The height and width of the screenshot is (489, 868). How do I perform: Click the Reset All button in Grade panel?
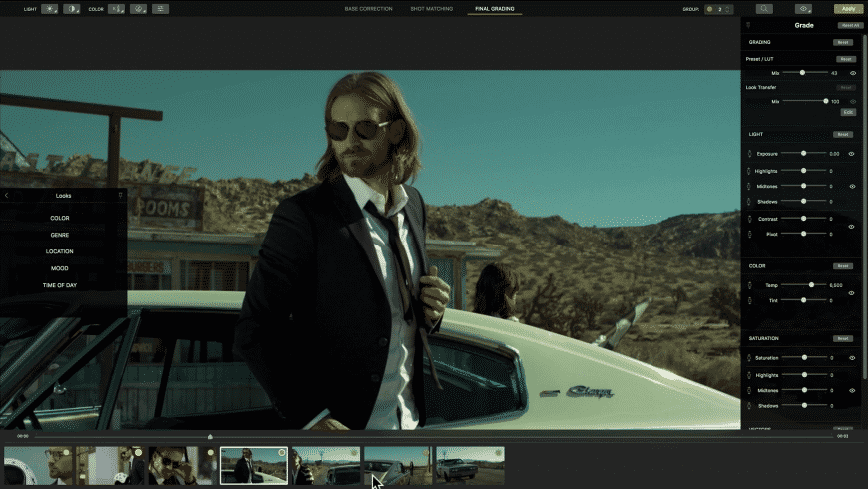point(849,24)
